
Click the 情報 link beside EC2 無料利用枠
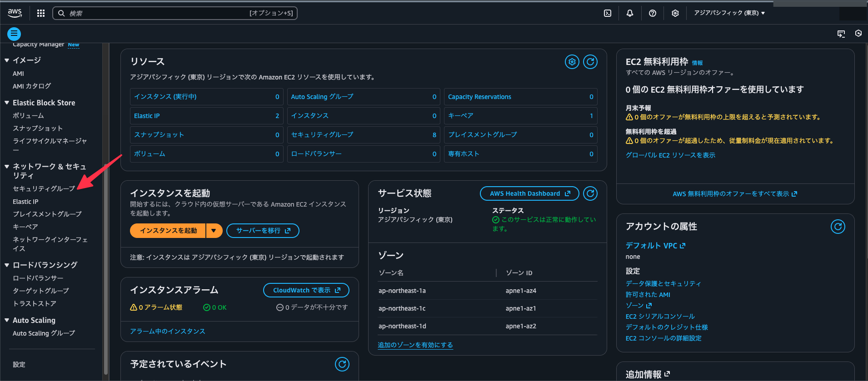click(x=697, y=63)
